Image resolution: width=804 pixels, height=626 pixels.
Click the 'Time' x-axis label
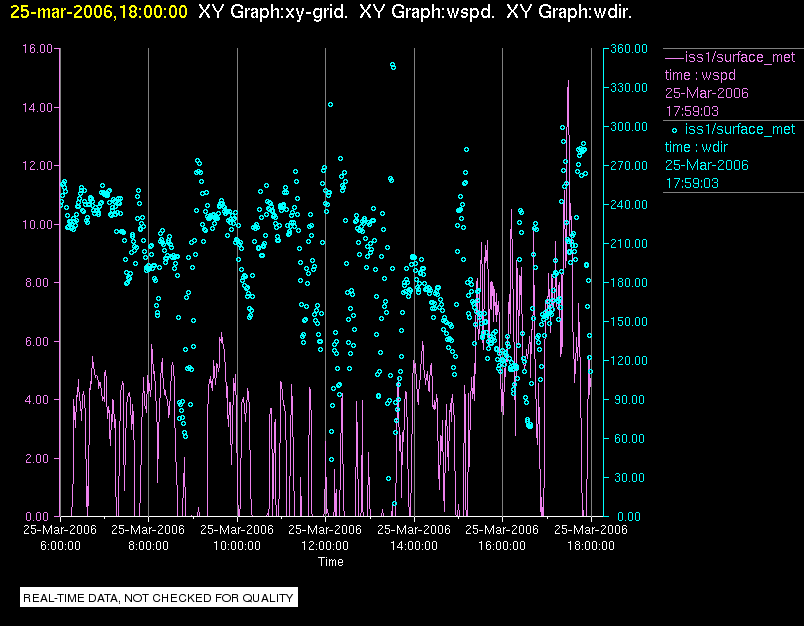pos(330,562)
